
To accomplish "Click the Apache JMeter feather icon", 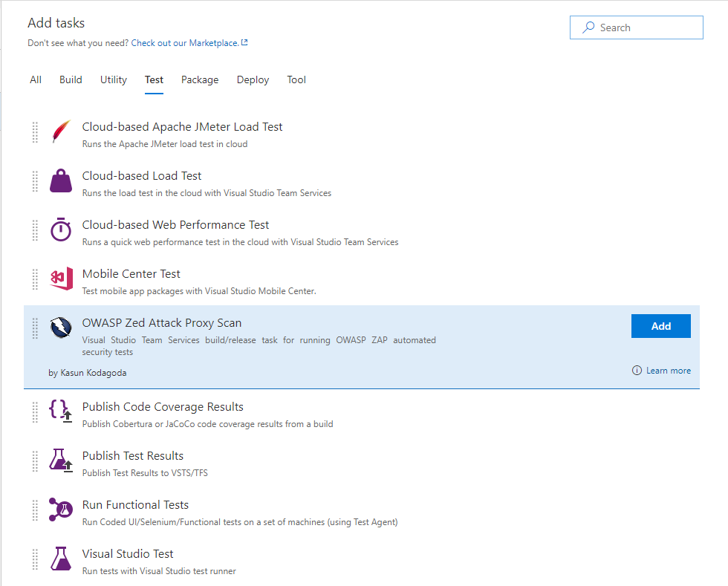I will pos(61,132).
